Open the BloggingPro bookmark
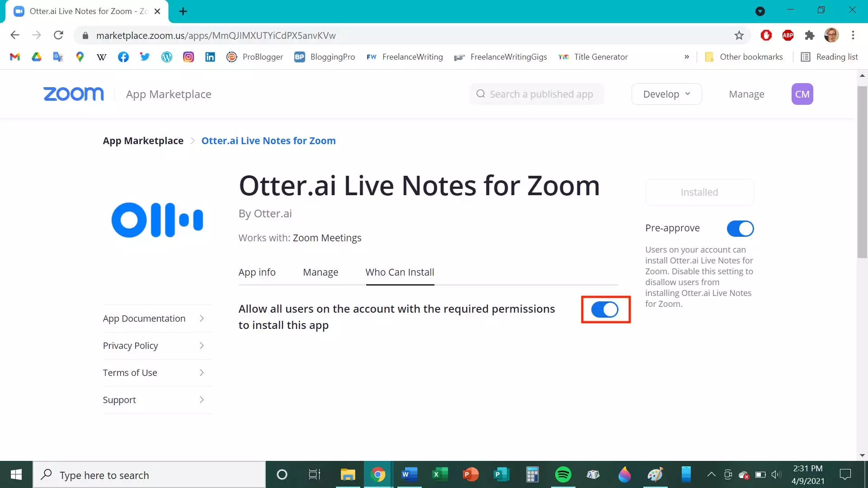The image size is (868, 488). [x=325, y=57]
